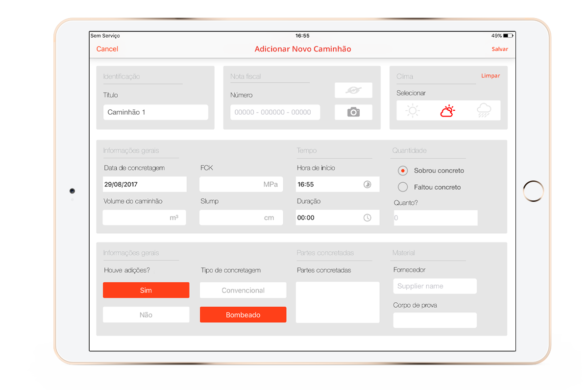Viewport: 588px width, 390px height.
Task: Select the sunny weather icon
Action: pos(413,111)
